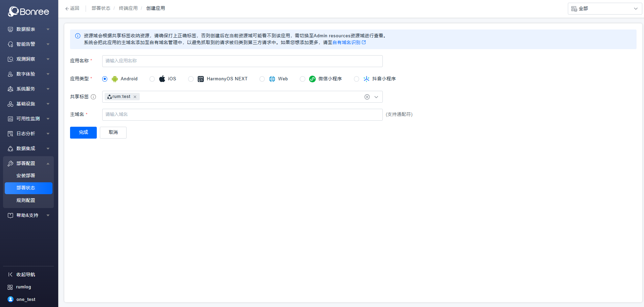Click the Bonree logo
644x307 pixels.
(x=28, y=12)
